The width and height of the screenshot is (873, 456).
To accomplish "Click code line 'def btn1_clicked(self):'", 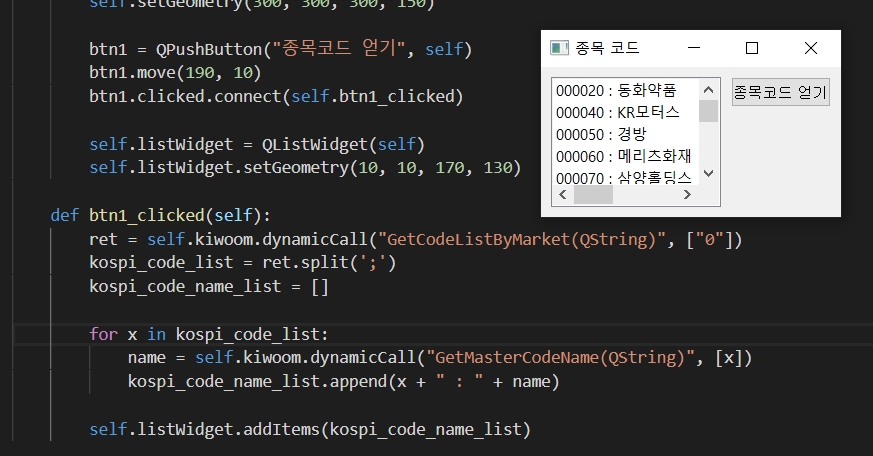I will click(x=160, y=215).
